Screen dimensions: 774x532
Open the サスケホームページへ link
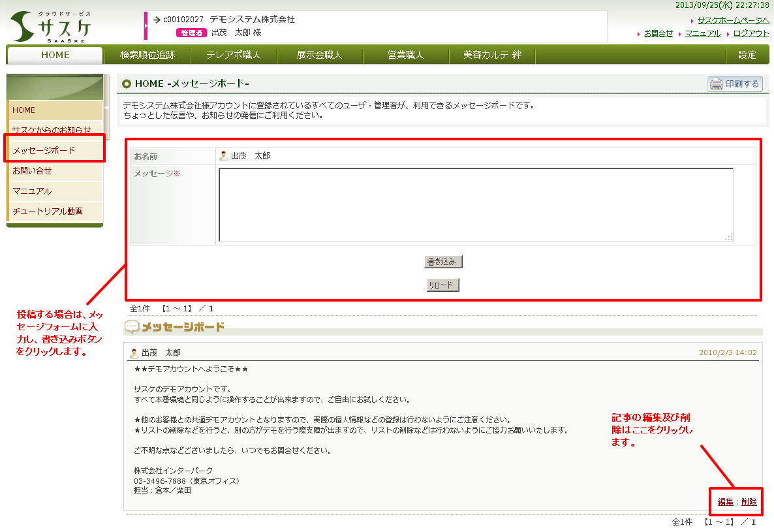(733, 20)
